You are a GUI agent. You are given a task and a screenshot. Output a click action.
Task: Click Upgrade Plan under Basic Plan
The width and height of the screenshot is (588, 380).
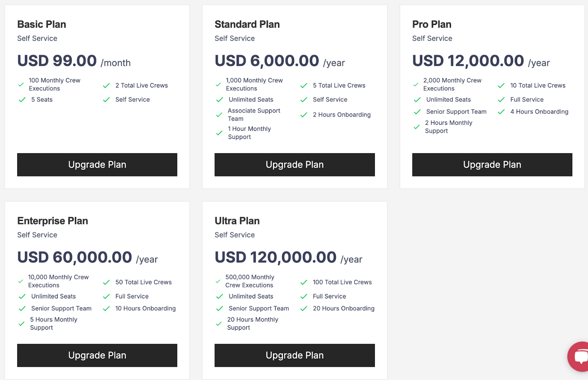click(x=97, y=165)
